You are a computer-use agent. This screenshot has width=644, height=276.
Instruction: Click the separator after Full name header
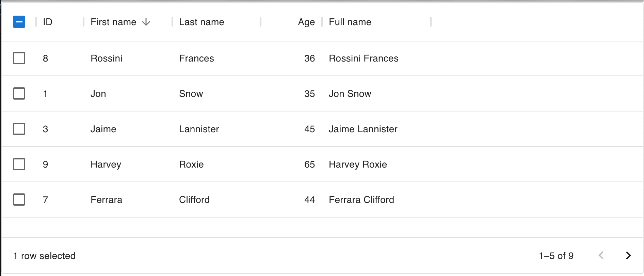[431, 22]
